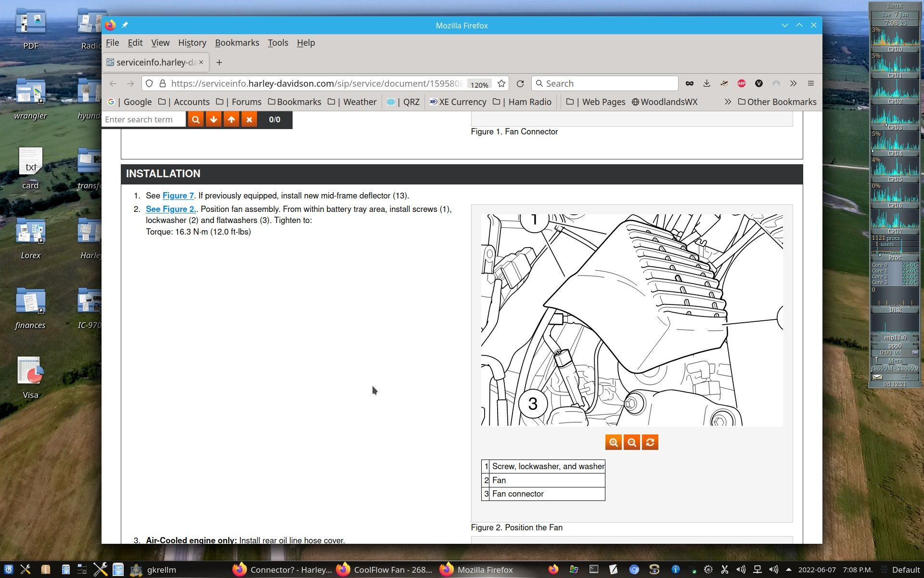Jump to previous search result arrow

pyautogui.click(x=231, y=119)
